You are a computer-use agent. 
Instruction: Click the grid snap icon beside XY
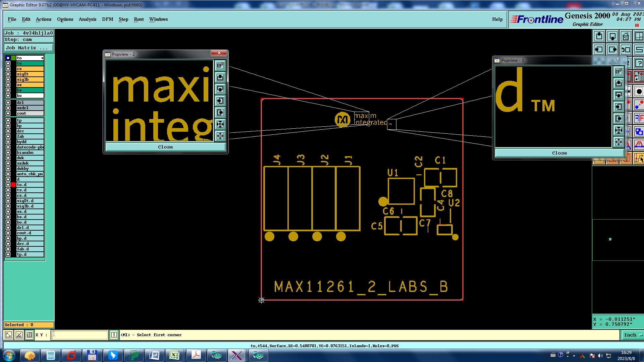(x=30, y=335)
